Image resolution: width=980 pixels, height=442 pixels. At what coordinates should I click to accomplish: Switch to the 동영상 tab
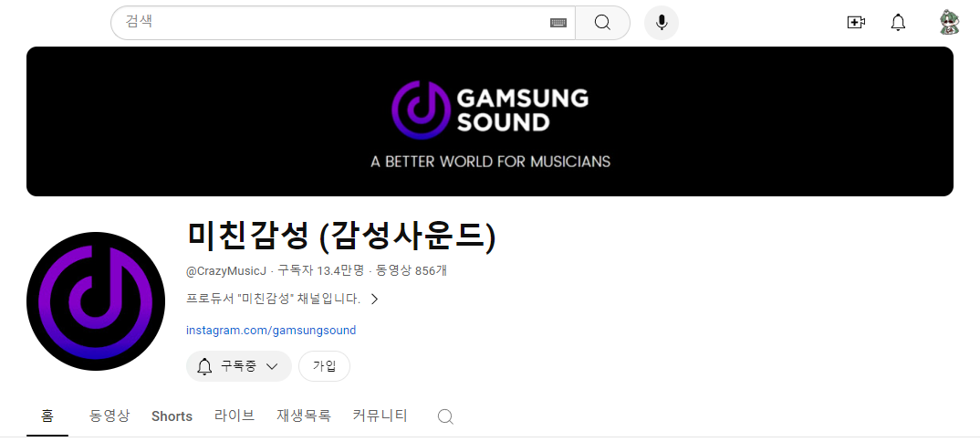click(x=109, y=416)
